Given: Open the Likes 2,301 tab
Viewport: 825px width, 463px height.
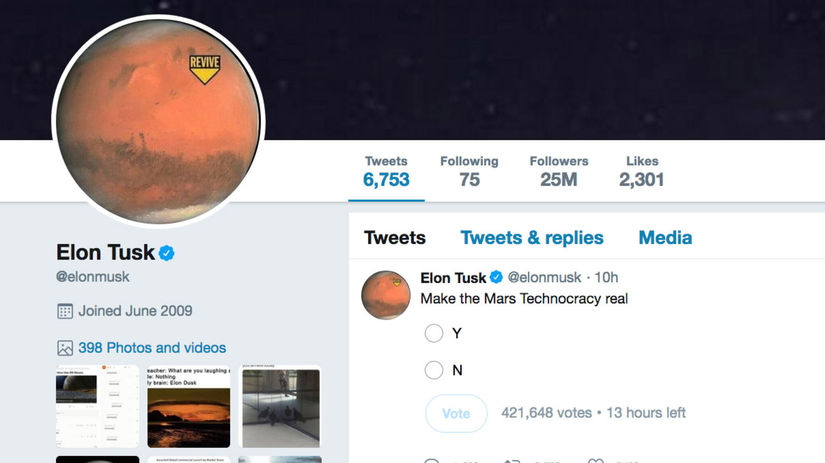Looking at the screenshot, I should [642, 172].
